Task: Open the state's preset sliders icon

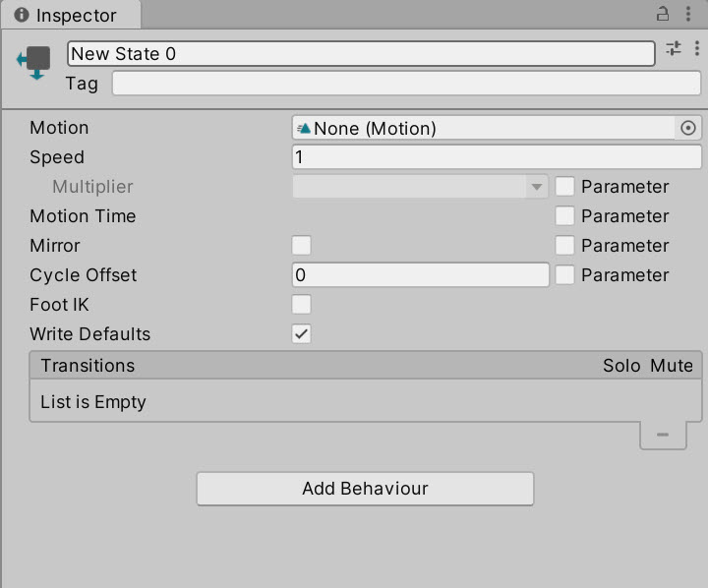Action: (x=674, y=48)
